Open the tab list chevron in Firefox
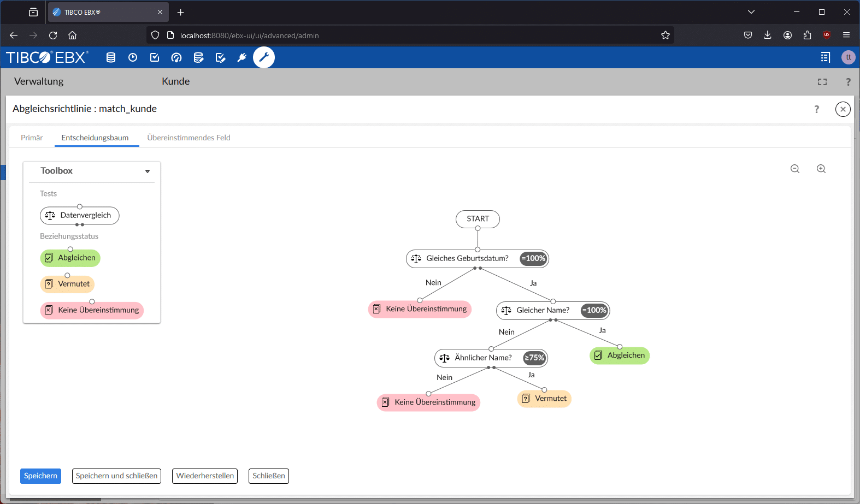The width and height of the screenshot is (860, 504). [751, 12]
